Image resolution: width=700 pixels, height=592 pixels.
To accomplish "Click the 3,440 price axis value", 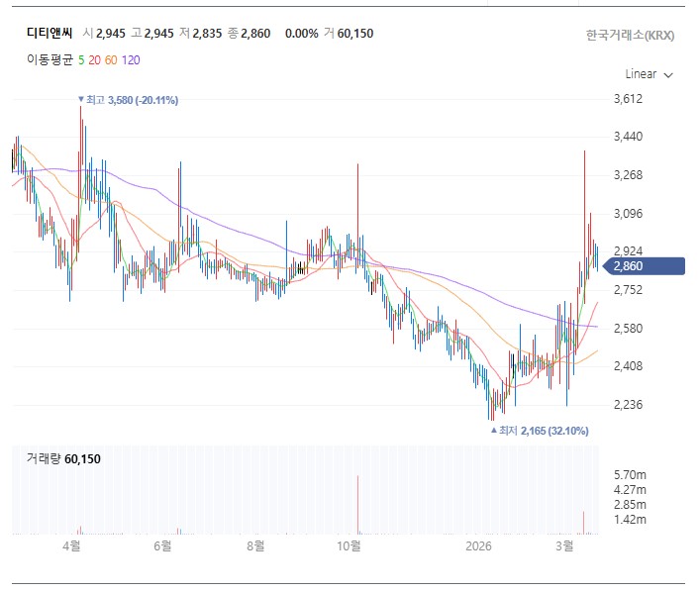I will coord(628,137).
